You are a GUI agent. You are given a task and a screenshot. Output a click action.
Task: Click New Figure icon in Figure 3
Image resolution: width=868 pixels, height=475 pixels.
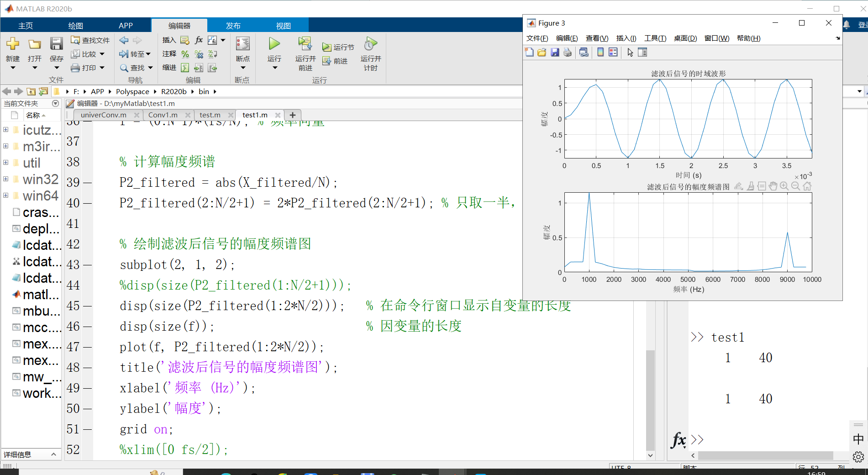[x=529, y=53]
